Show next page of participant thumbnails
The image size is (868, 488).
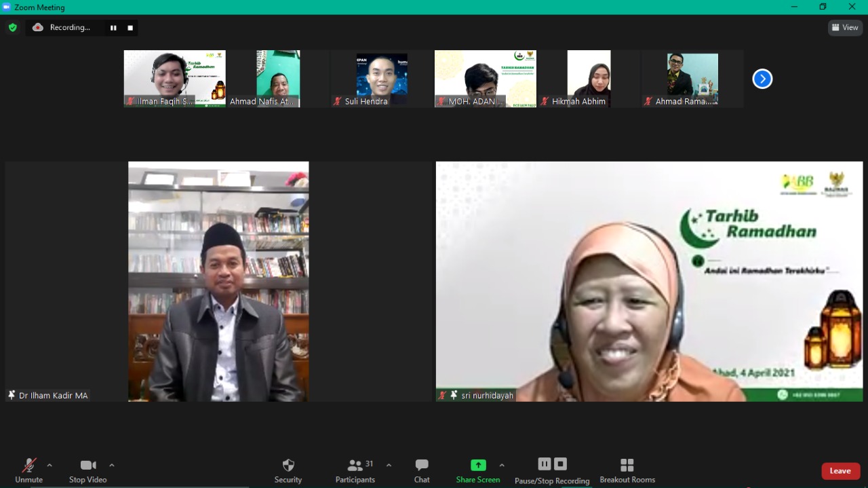(x=762, y=79)
